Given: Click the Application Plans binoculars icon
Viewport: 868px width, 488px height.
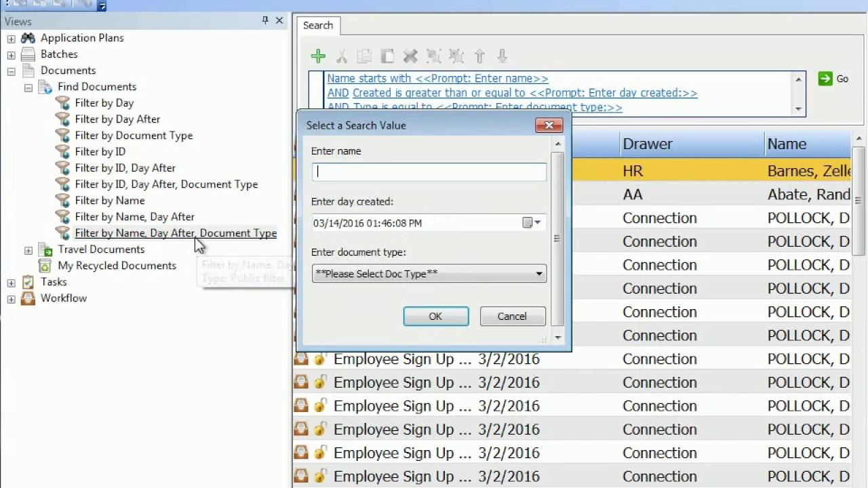Looking at the screenshot, I should point(28,38).
